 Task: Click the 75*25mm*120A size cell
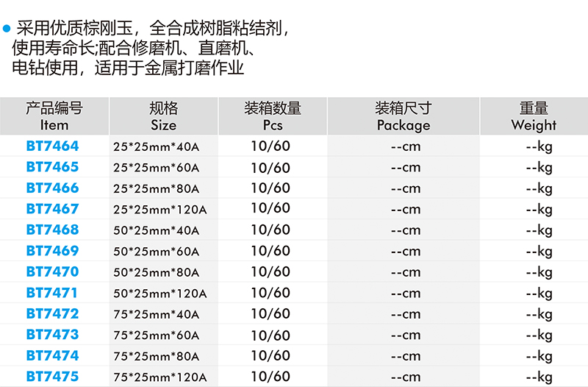(160, 377)
